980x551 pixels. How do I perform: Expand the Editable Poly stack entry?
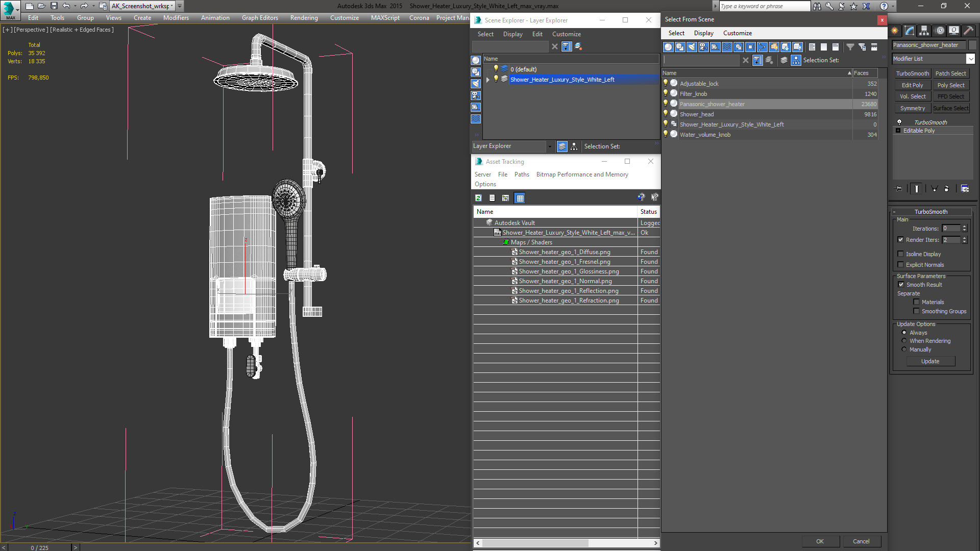[x=898, y=131]
